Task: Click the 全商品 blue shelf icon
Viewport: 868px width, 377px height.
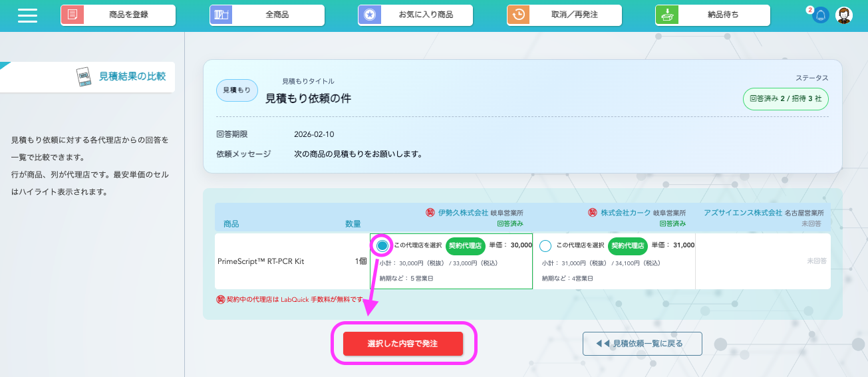Action: [x=220, y=15]
